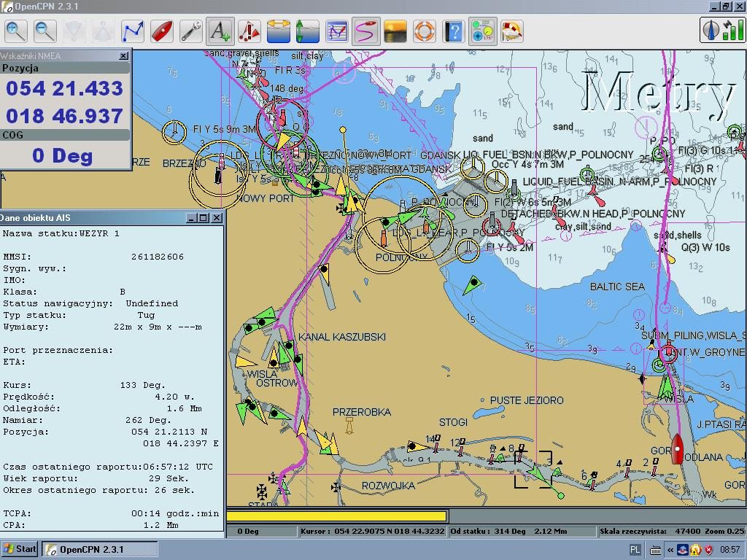Click the Prędkość '4.20 w.' row

(98, 397)
